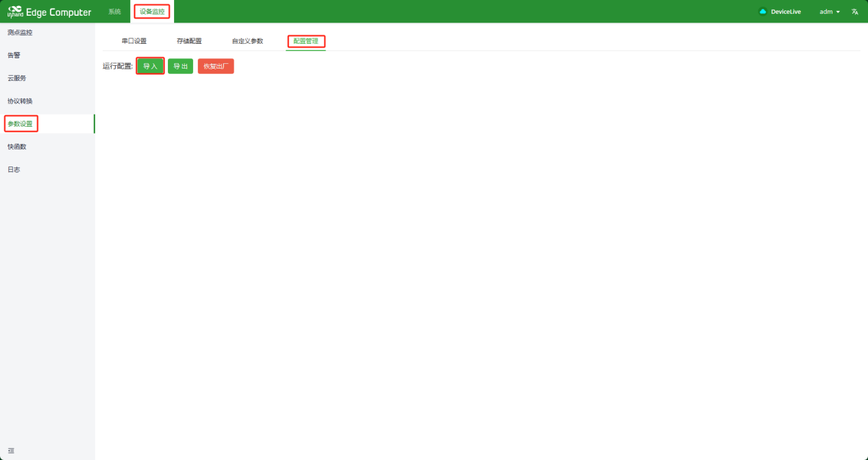
Task: Click the red 恢复出厂 button
Action: [x=216, y=66]
